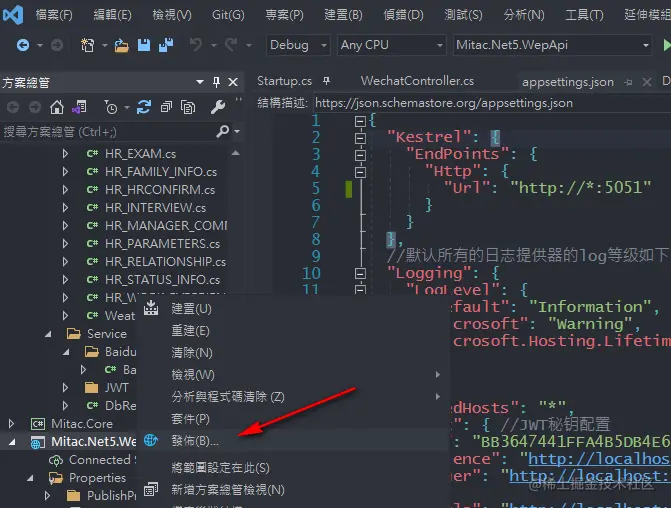Click the redo icon in toolbar
This screenshot has height=508, width=671.
[x=232, y=45]
